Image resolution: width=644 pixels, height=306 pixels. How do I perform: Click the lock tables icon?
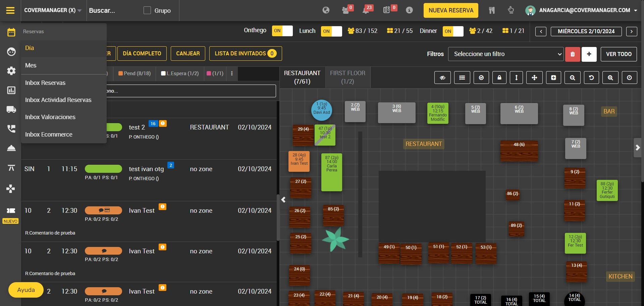tap(499, 78)
